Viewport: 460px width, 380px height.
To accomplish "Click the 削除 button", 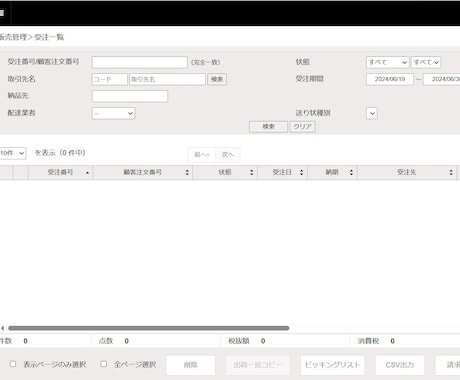I will pos(191,365).
